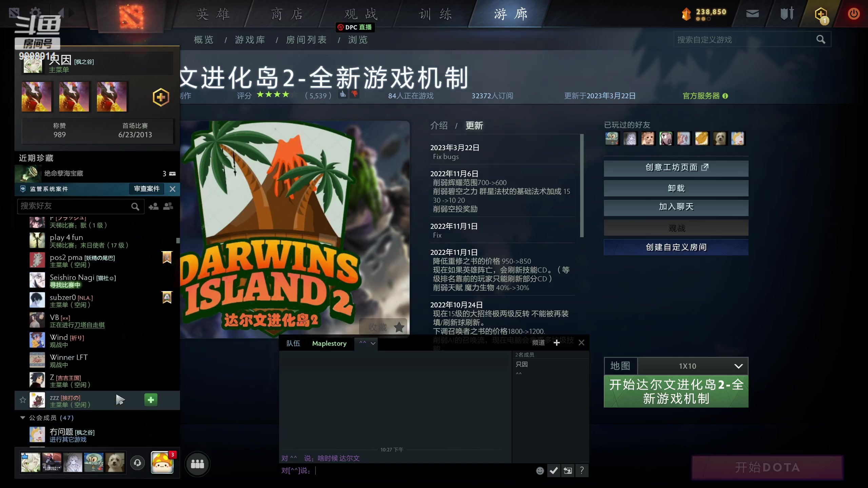This screenshot has height=488, width=868.
Task: Select the Party chat tab
Action: pos(293,343)
